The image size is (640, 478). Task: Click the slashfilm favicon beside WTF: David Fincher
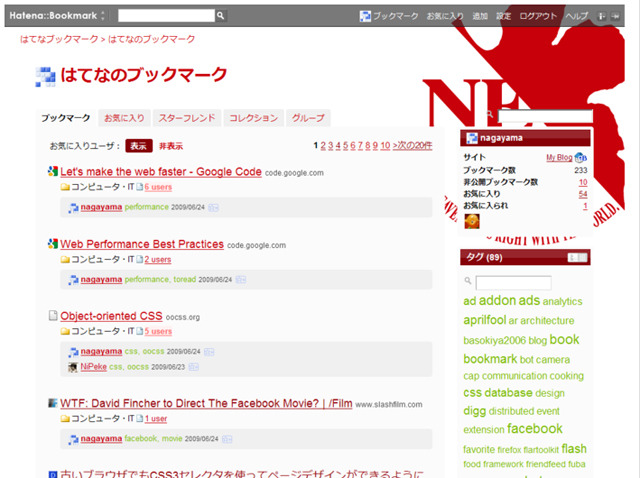(53, 403)
